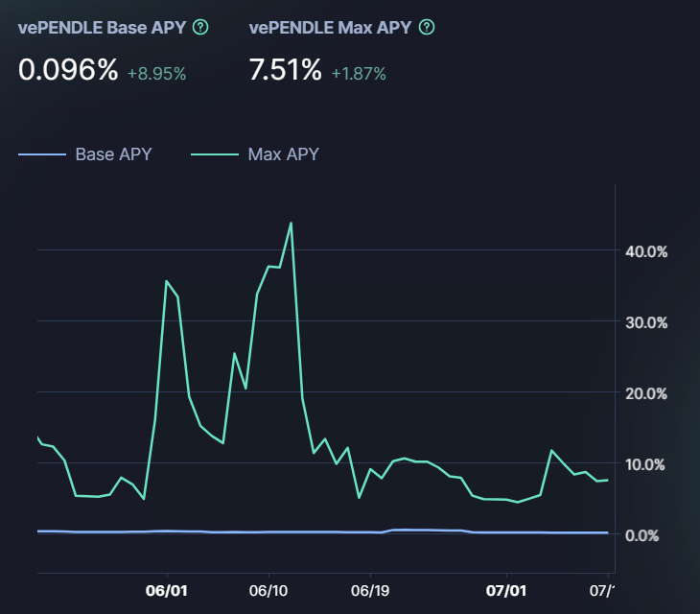700x614 pixels.
Task: Click the last point of the Max APY line
Action: pos(607,480)
